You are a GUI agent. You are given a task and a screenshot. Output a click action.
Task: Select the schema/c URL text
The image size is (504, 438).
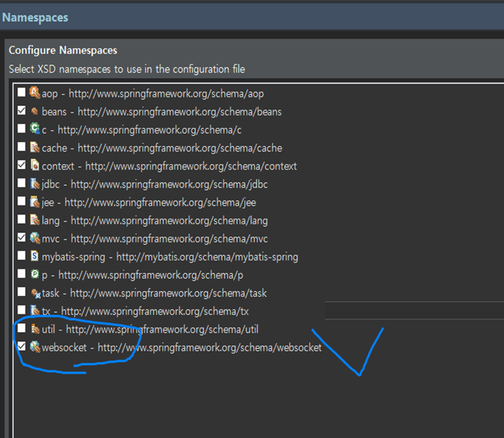(150, 130)
